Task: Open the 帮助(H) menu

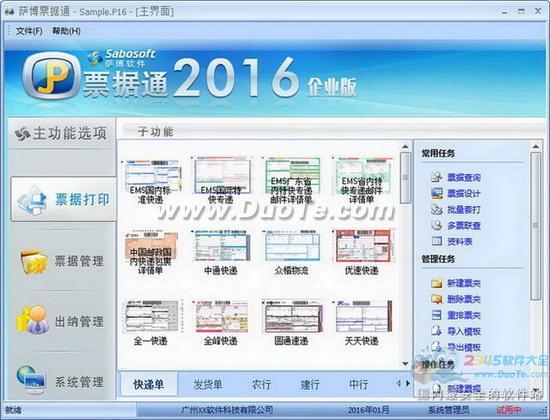Action: click(x=66, y=31)
